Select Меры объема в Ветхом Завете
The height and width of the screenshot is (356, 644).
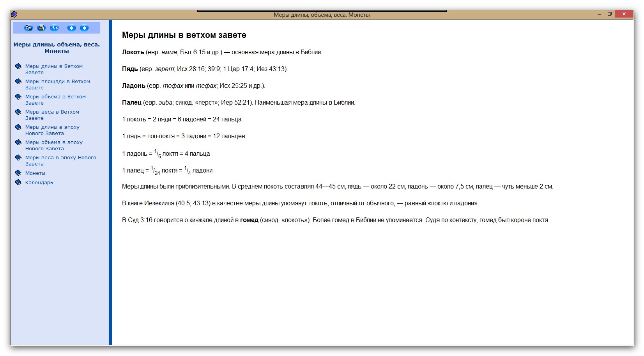pyautogui.click(x=55, y=100)
